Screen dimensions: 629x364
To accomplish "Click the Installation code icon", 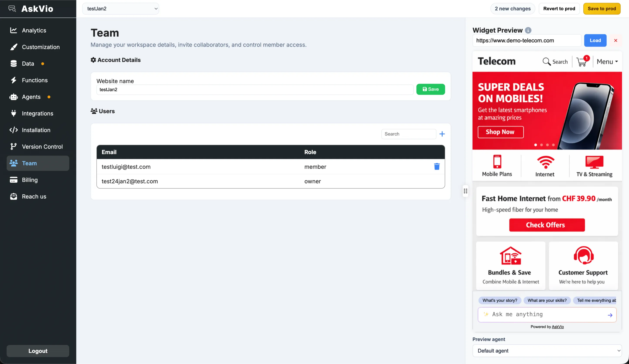I will (x=14, y=130).
